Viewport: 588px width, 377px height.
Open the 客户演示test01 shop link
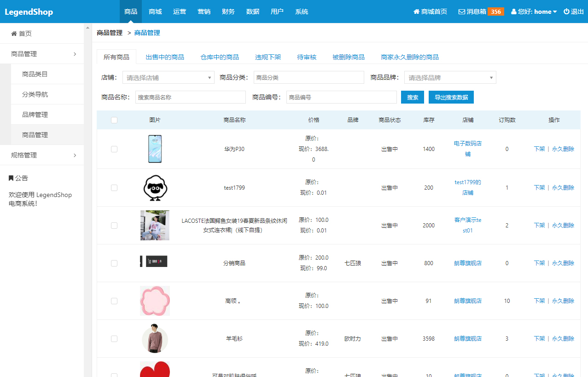pyautogui.click(x=468, y=225)
